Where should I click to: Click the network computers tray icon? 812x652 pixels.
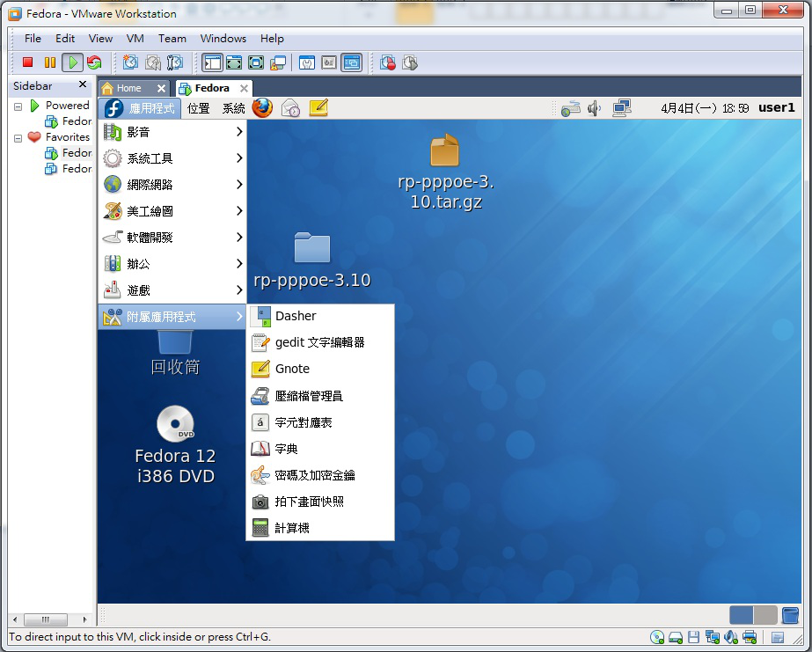(621, 108)
